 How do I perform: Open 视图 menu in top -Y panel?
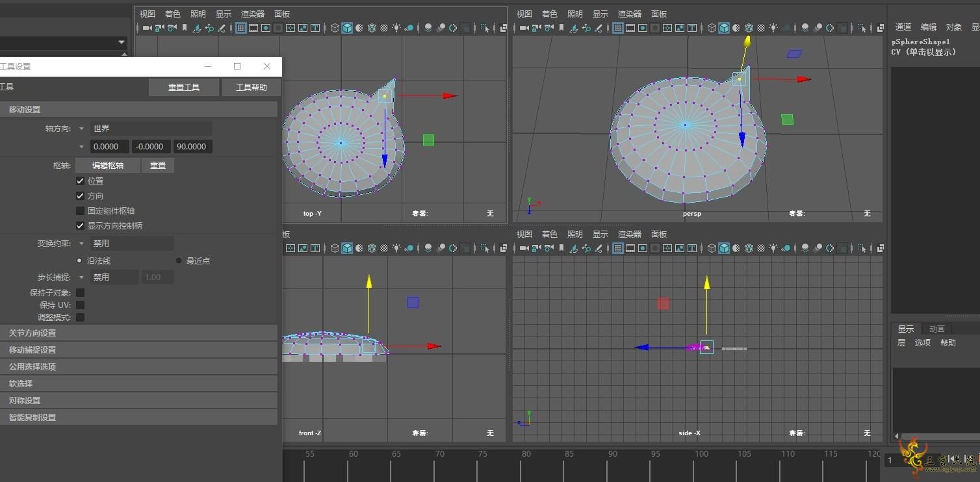pos(148,14)
